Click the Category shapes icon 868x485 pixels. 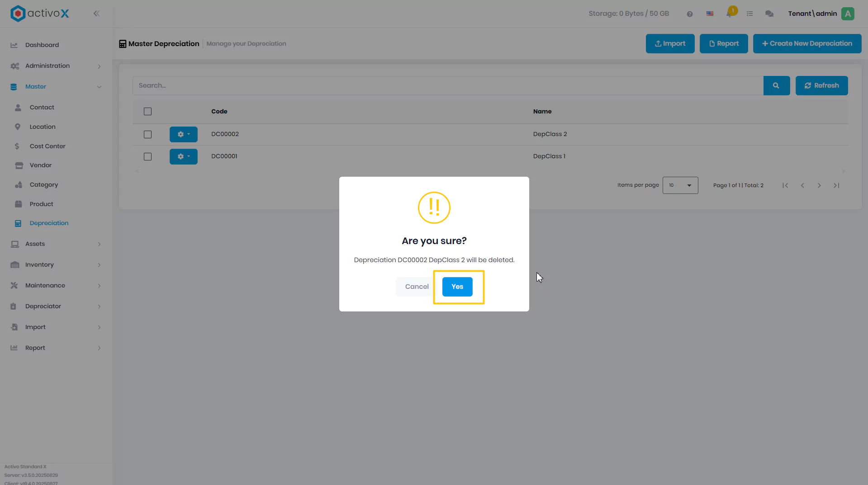coord(19,185)
